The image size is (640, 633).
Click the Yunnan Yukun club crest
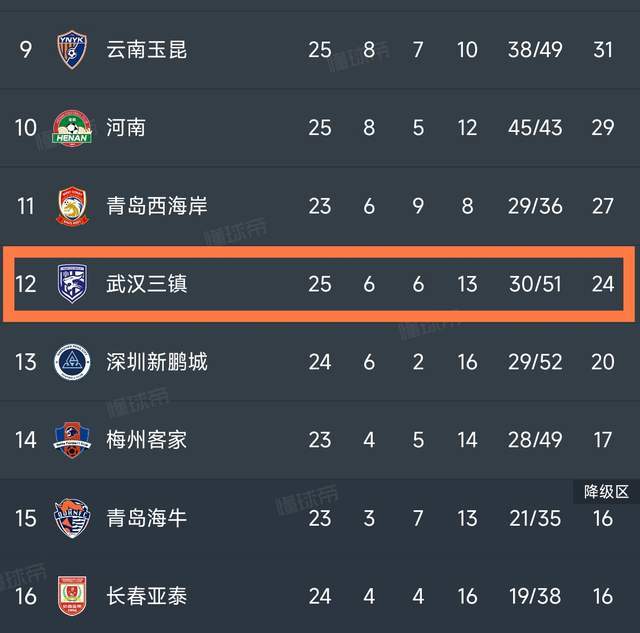pos(73,49)
